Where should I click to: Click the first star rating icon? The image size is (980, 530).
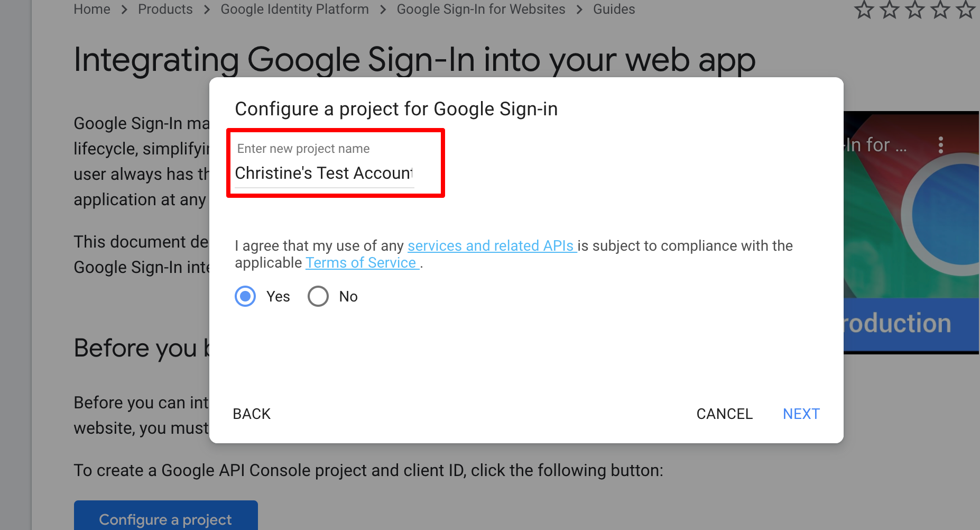click(x=864, y=9)
